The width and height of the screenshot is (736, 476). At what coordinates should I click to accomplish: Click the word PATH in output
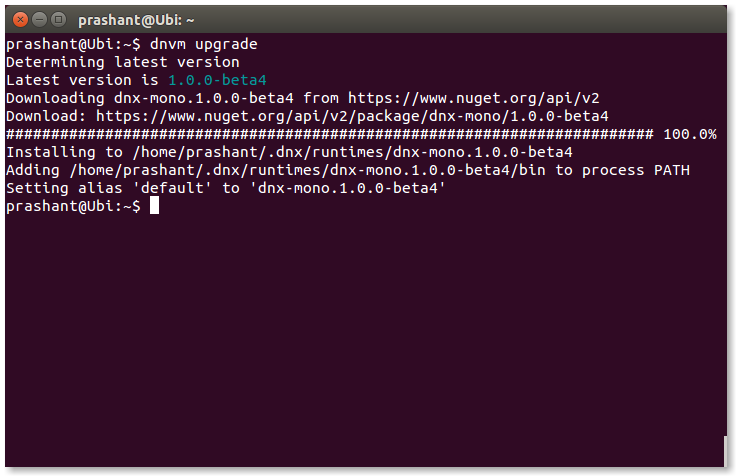click(x=672, y=170)
